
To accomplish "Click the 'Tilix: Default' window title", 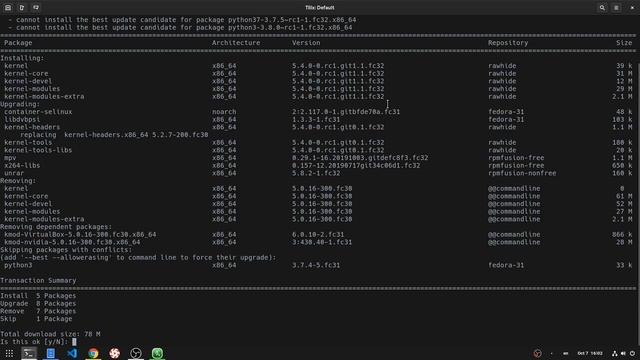I will click(320, 7).
